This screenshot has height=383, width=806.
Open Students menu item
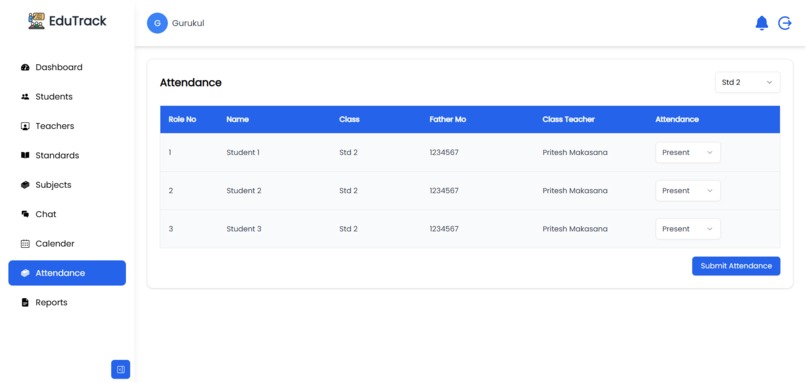point(67,97)
